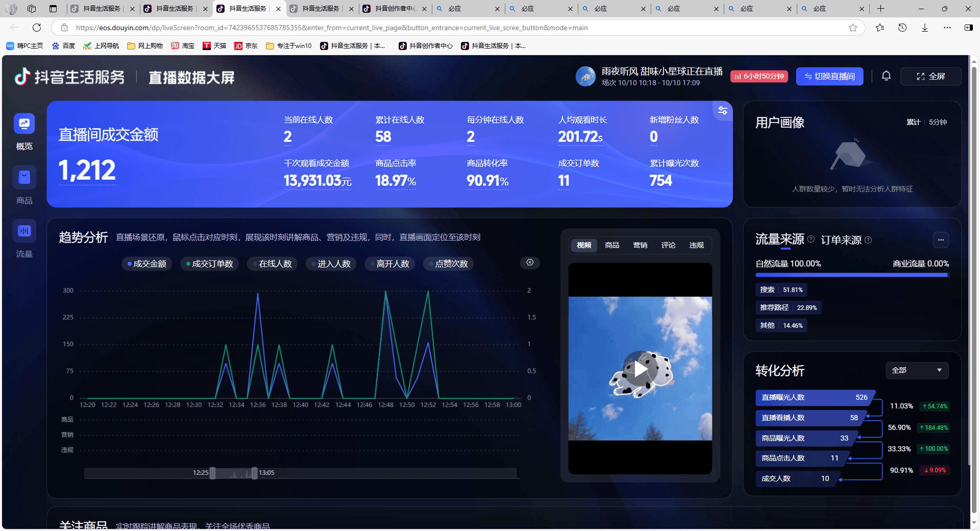Switch to the 违规 tab
The image size is (980, 531).
(x=696, y=246)
